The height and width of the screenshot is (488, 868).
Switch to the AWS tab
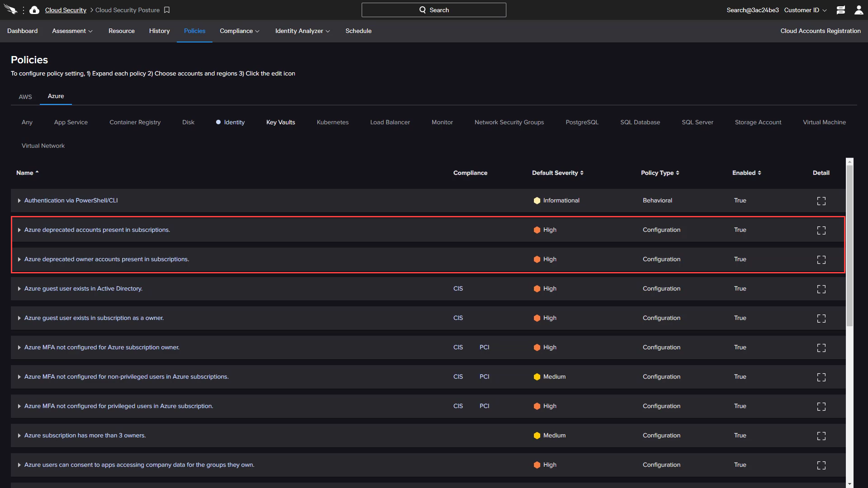pyautogui.click(x=25, y=97)
